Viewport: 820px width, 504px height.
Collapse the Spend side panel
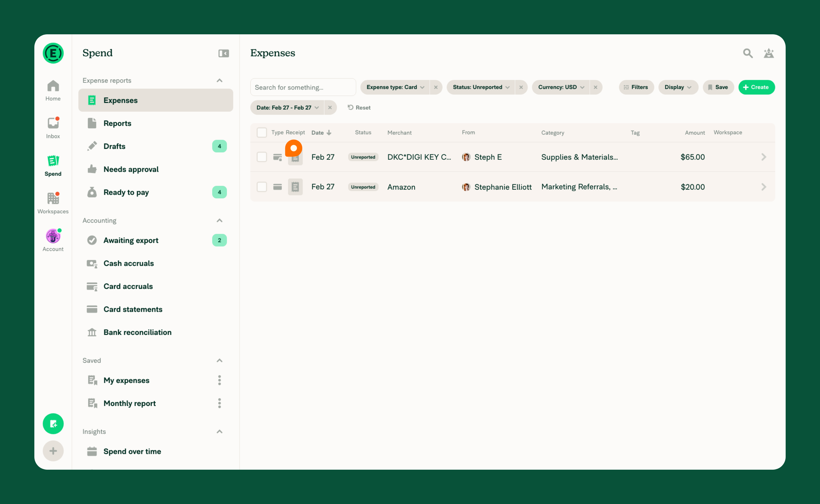(224, 53)
